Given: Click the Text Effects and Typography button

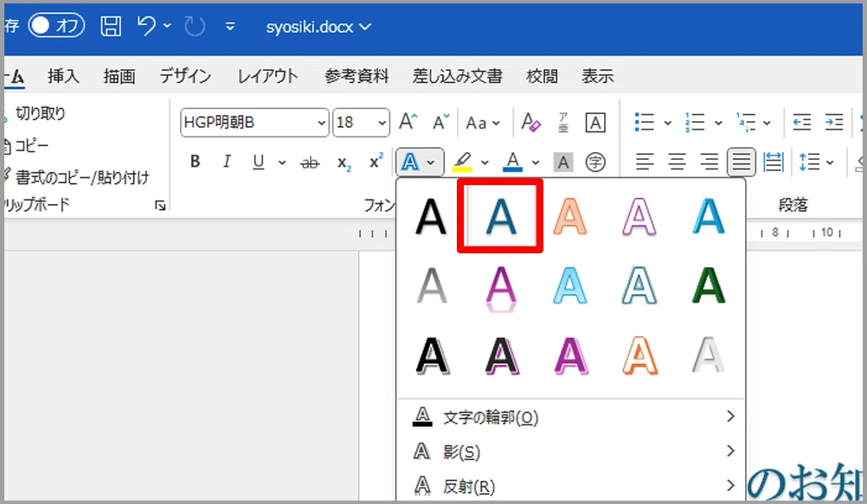Looking at the screenshot, I should click(419, 162).
